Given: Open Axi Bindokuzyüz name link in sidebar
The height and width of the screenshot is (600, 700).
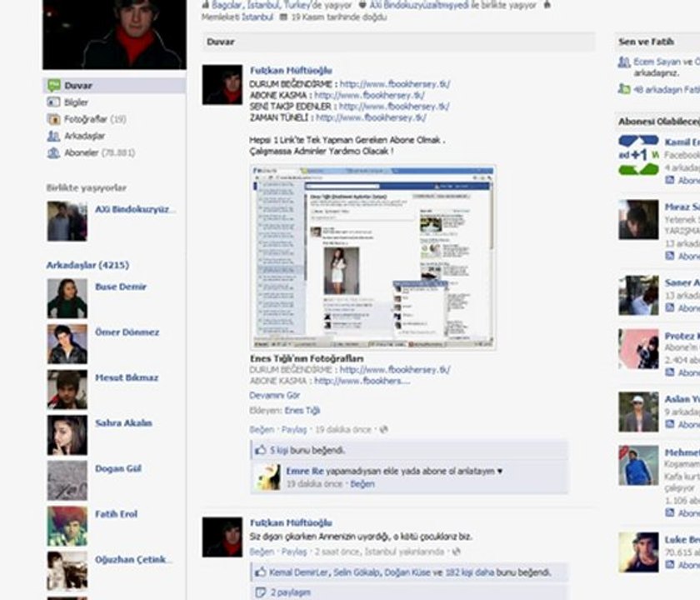Looking at the screenshot, I should pyautogui.click(x=135, y=209).
